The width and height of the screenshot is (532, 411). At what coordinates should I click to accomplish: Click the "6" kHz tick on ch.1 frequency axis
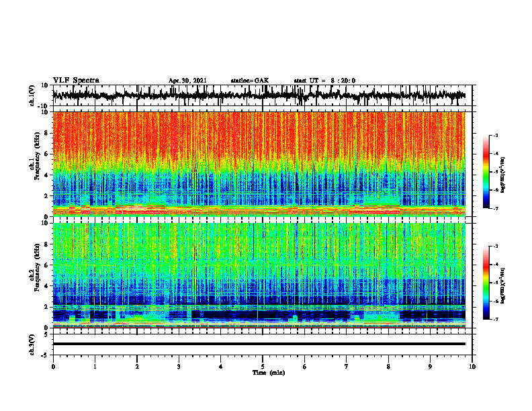pyautogui.click(x=46, y=154)
